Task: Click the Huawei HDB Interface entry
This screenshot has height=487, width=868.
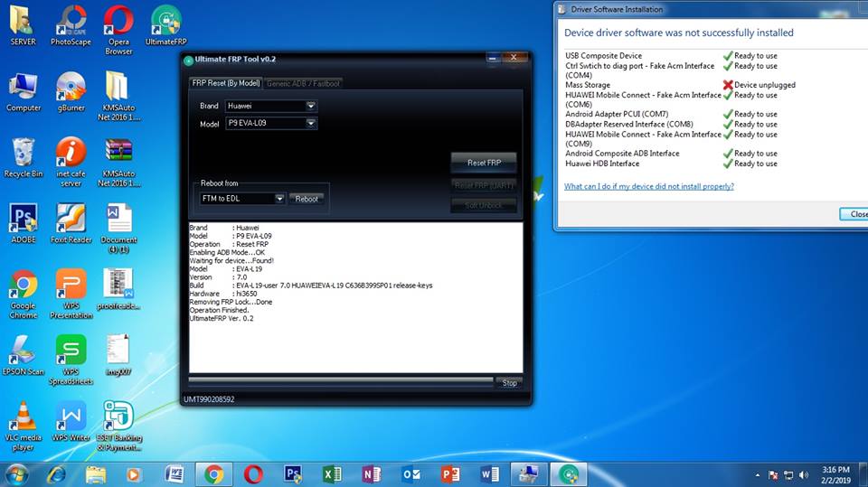Action: click(x=602, y=164)
